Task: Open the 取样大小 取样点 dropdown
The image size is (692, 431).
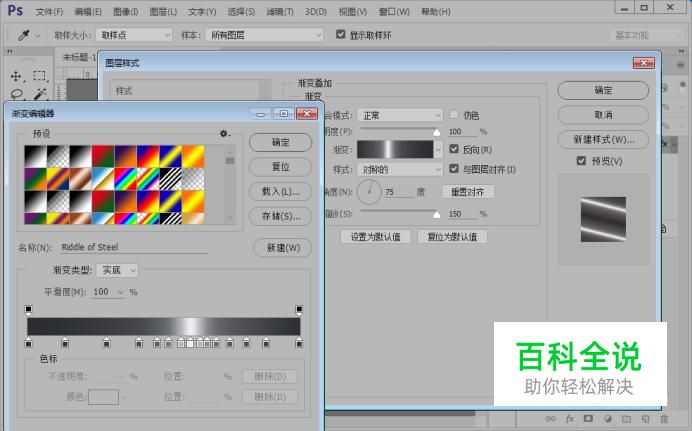Action: tap(134, 35)
